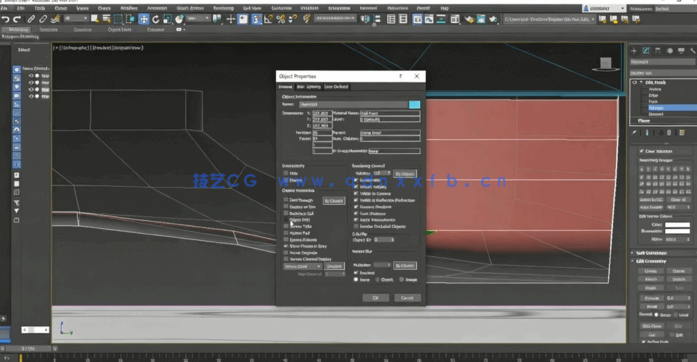Activate the Select and Place tool
Viewport: 697px width, 362px height.
[179, 19]
